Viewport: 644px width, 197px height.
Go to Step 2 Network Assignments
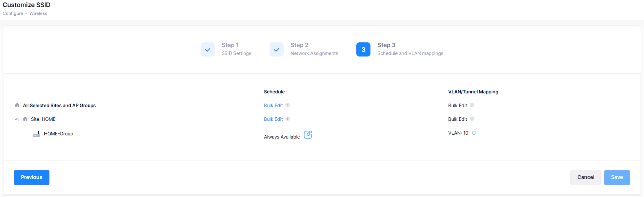[314, 49]
